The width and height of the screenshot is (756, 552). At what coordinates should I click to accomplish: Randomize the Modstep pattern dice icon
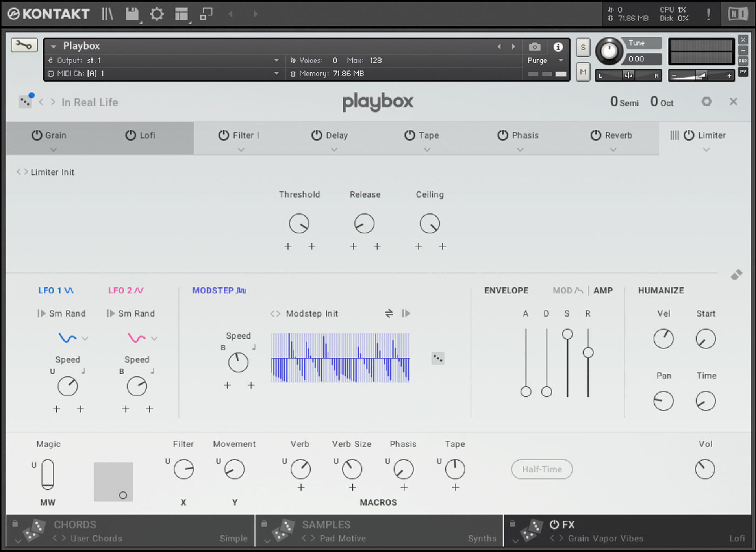pos(438,358)
